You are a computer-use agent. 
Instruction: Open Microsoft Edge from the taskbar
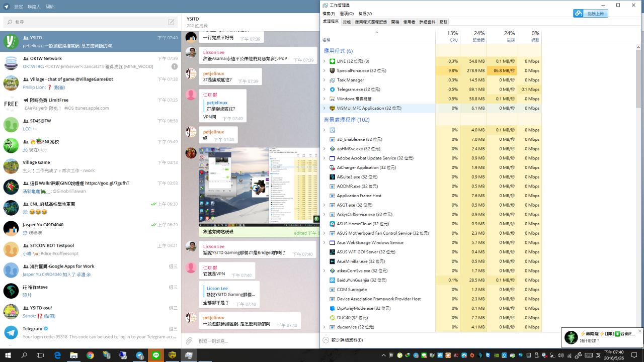pos(57,355)
